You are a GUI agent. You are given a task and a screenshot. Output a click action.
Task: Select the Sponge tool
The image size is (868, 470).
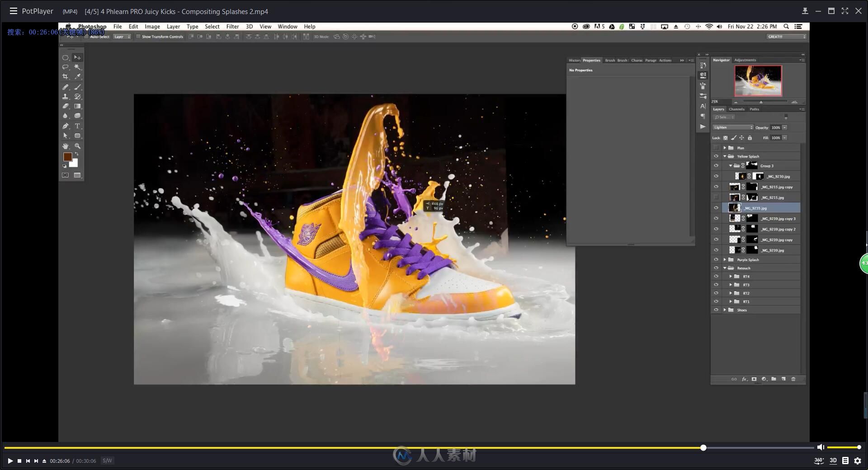pos(78,116)
